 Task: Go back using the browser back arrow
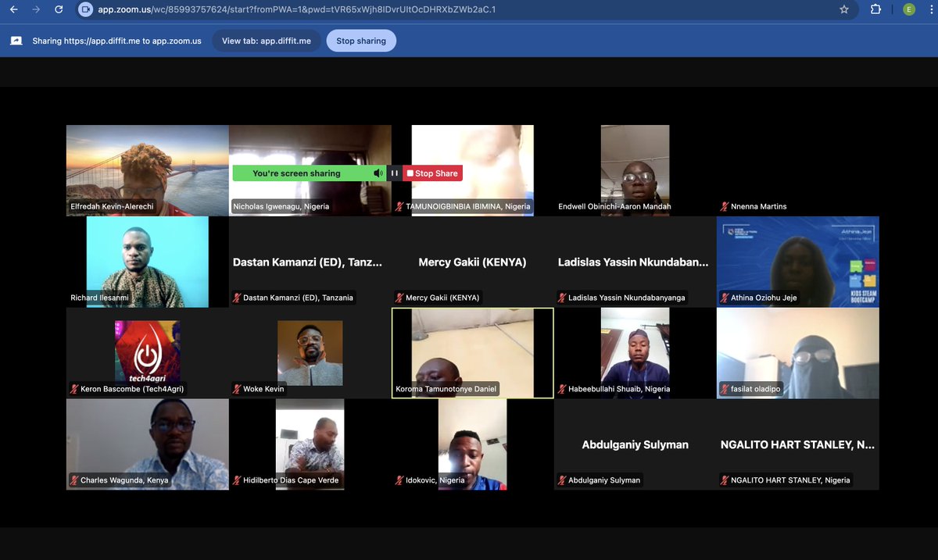(x=13, y=9)
